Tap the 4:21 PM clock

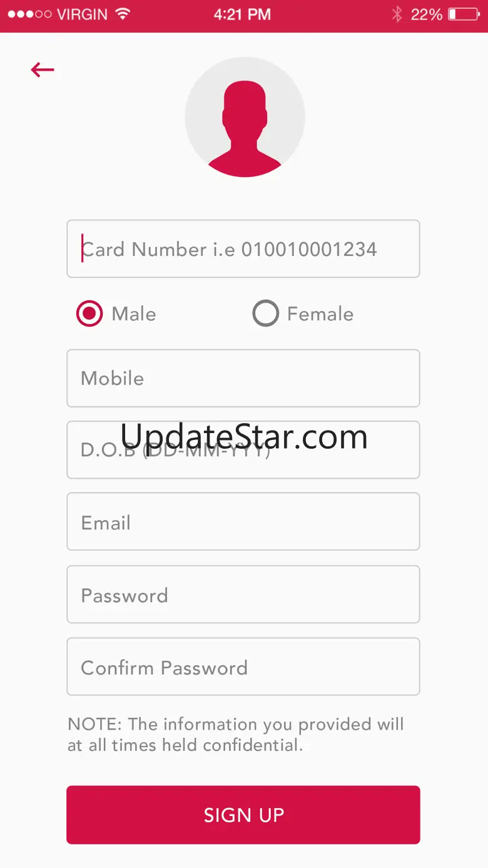pyautogui.click(x=242, y=14)
